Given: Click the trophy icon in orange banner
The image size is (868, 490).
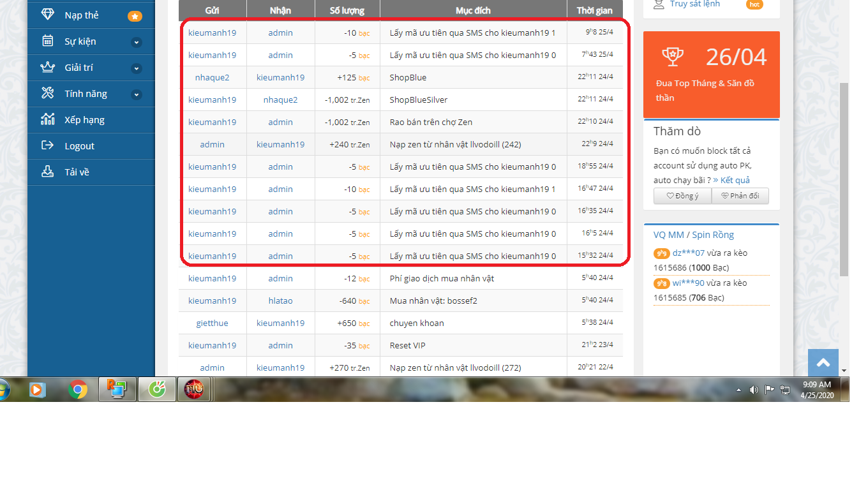Looking at the screenshot, I should [x=673, y=57].
